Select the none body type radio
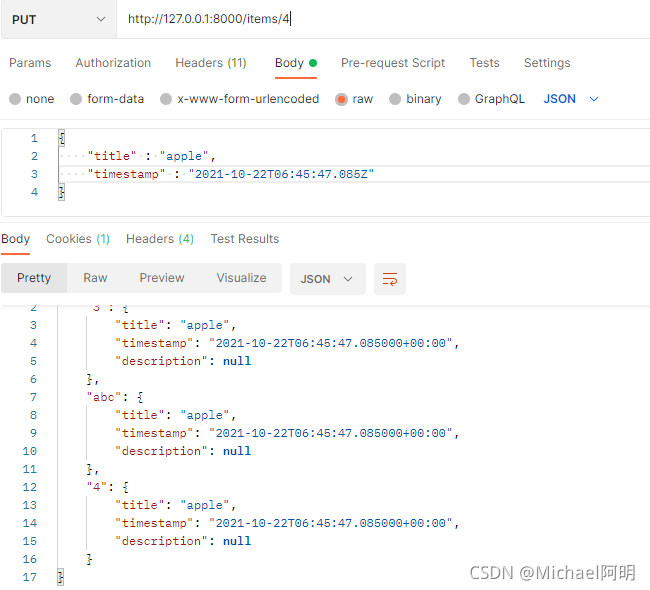650x590 pixels. 15,99
